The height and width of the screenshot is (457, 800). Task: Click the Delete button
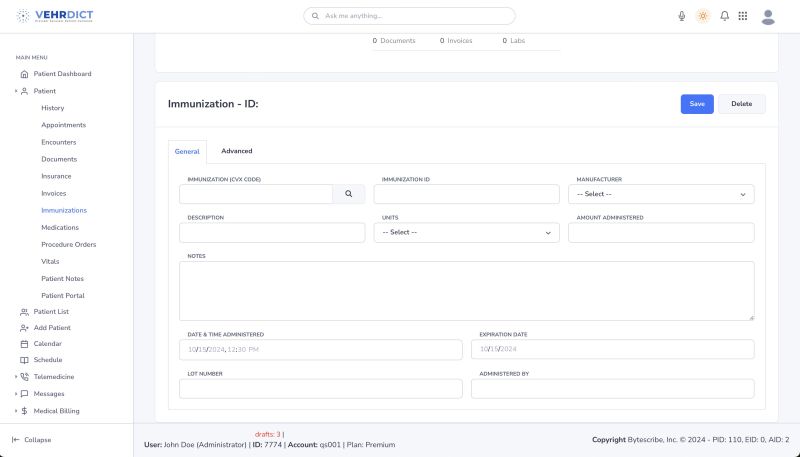click(741, 104)
